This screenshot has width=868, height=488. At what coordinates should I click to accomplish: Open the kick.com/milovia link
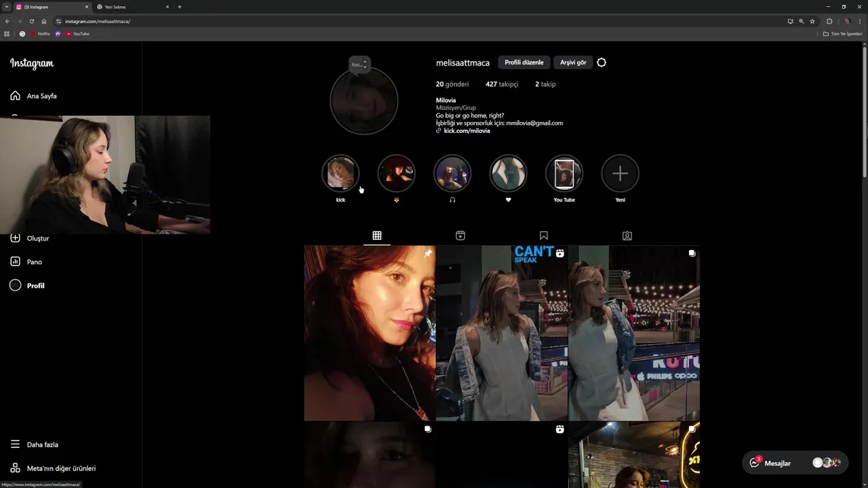coord(467,131)
